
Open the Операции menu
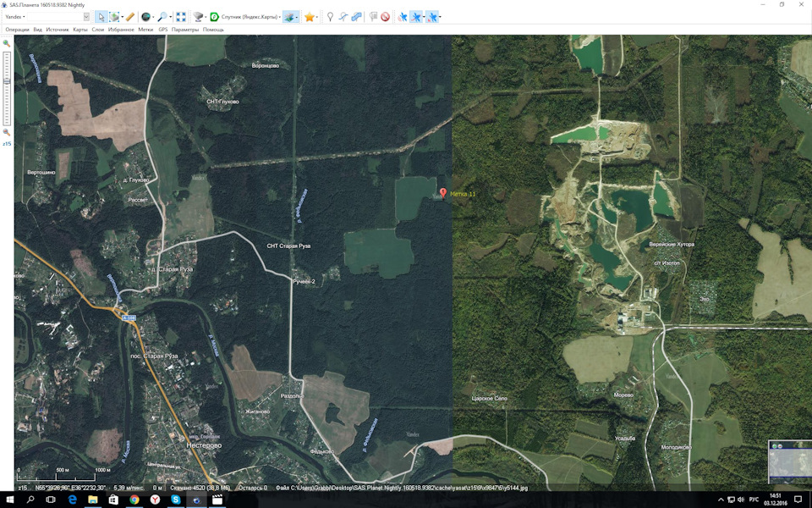click(17, 30)
